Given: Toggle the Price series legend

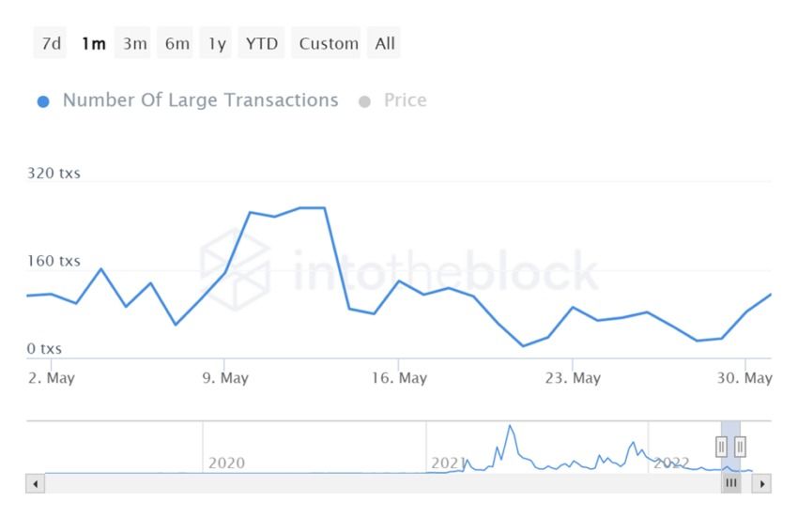Looking at the screenshot, I should point(405,100).
